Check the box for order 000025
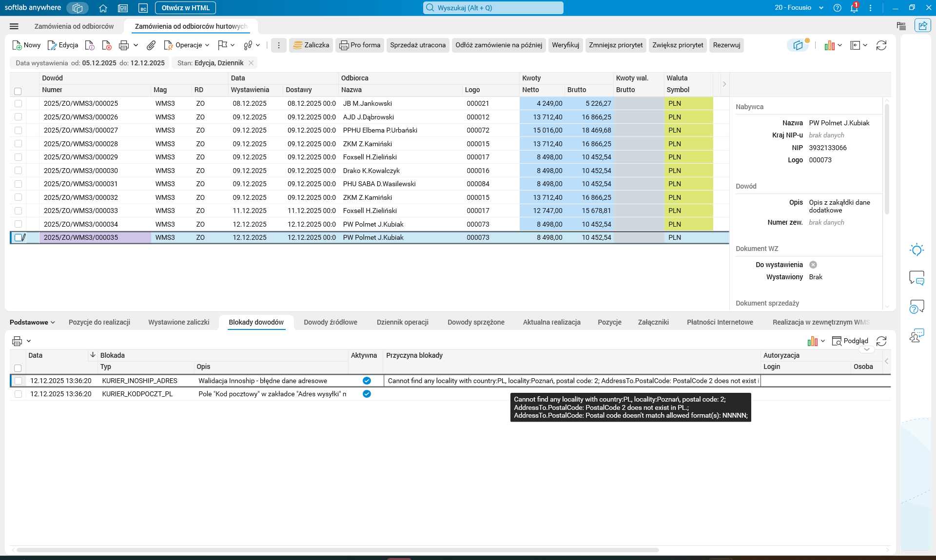This screenshot has width=936, height=560. [x=18, y=103]
